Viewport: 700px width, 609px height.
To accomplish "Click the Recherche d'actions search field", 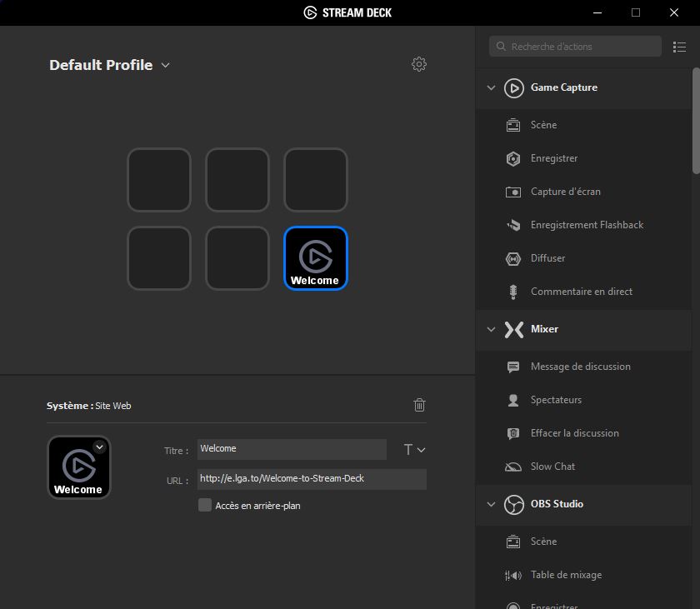I will pyautogui.click(x=575, y=47).
